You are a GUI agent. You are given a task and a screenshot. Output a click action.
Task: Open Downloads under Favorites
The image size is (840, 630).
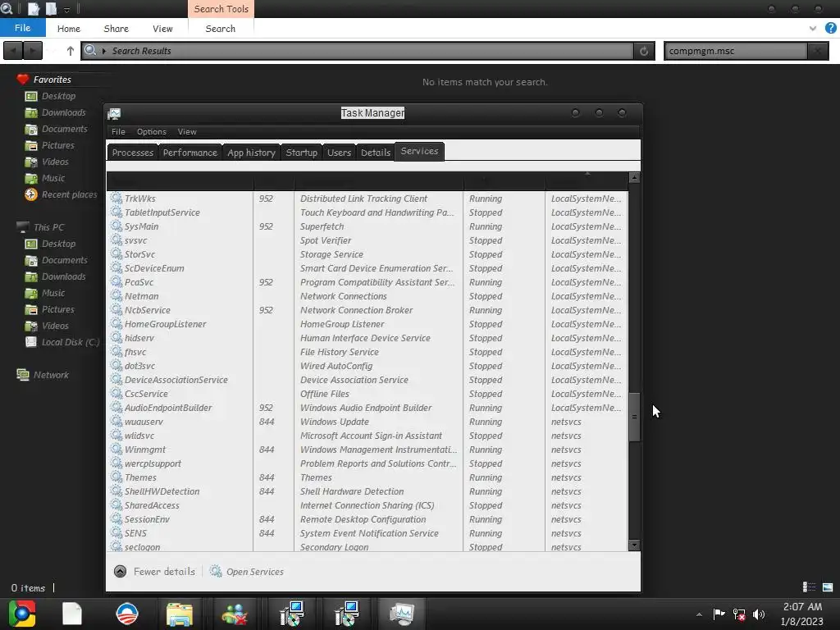63,112
